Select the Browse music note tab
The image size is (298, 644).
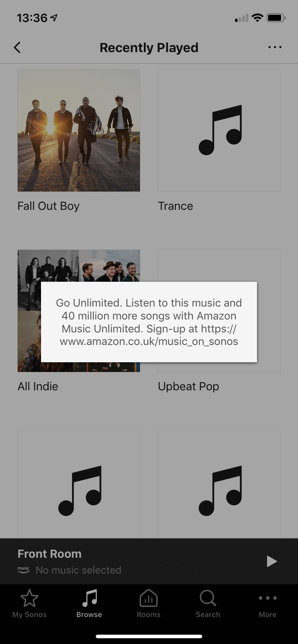89,604
